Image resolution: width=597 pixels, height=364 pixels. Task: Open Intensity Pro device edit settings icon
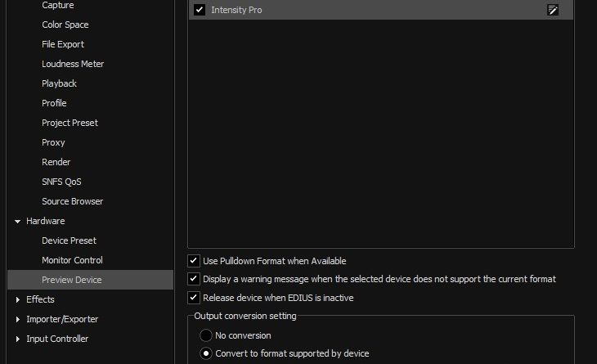[x=553, y=10]
